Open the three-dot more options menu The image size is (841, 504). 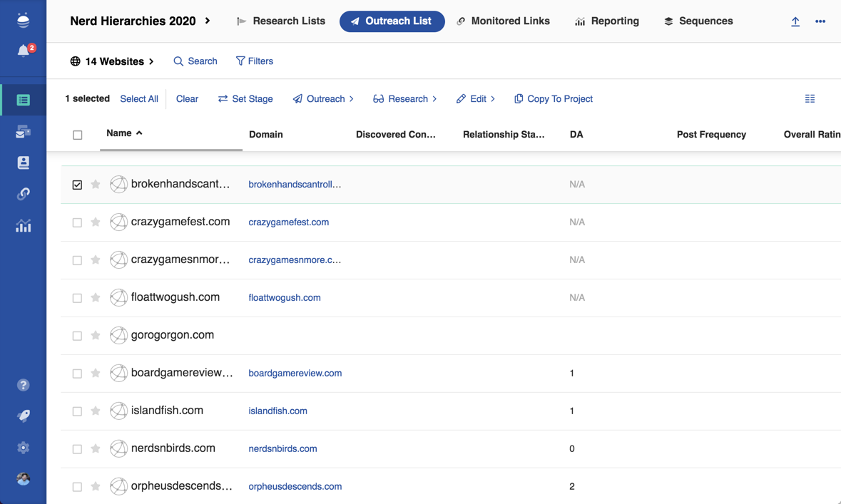[x=820, y=21]
